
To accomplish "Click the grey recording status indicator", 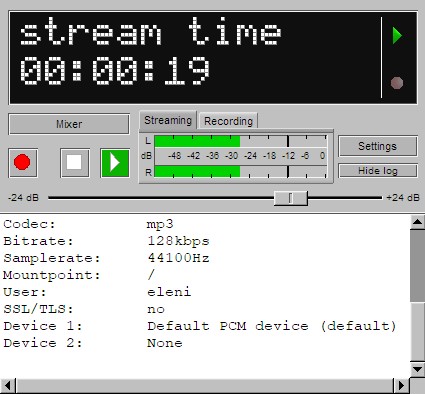I will tap(397, 83).
